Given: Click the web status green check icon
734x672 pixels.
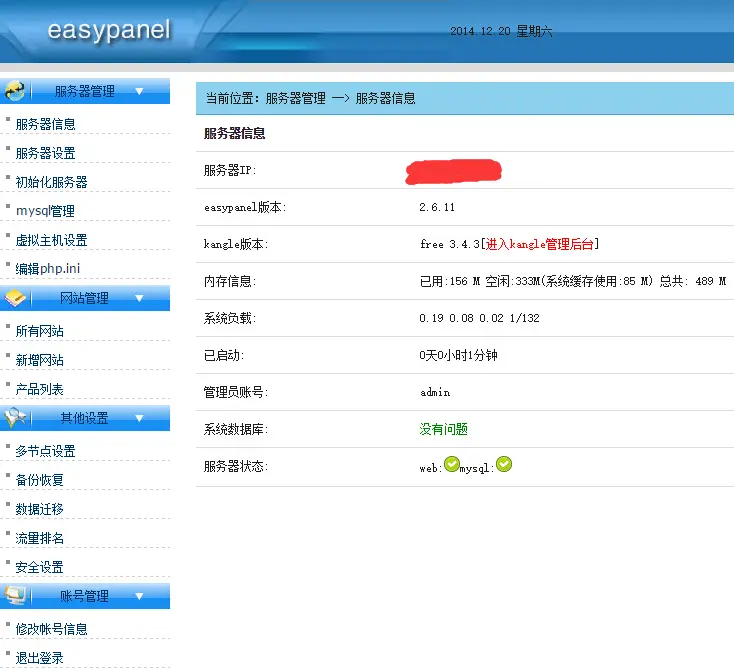Looking at the screenshot, I should tap(452, 464).
